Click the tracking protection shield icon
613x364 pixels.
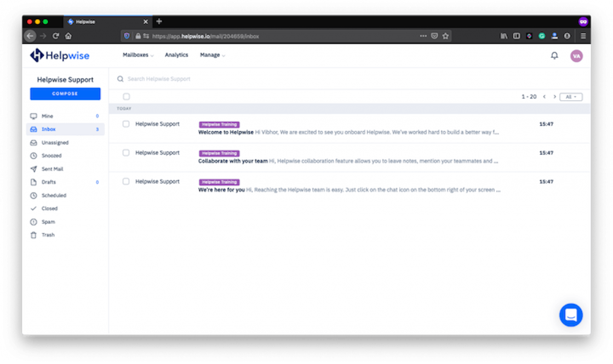click(x=126, y=36)
